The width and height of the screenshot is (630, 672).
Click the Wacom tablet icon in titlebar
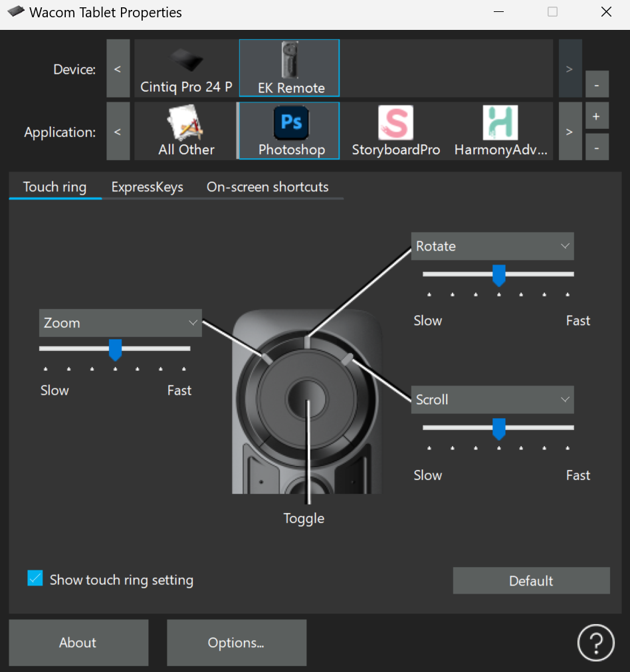tap(16, 11)
